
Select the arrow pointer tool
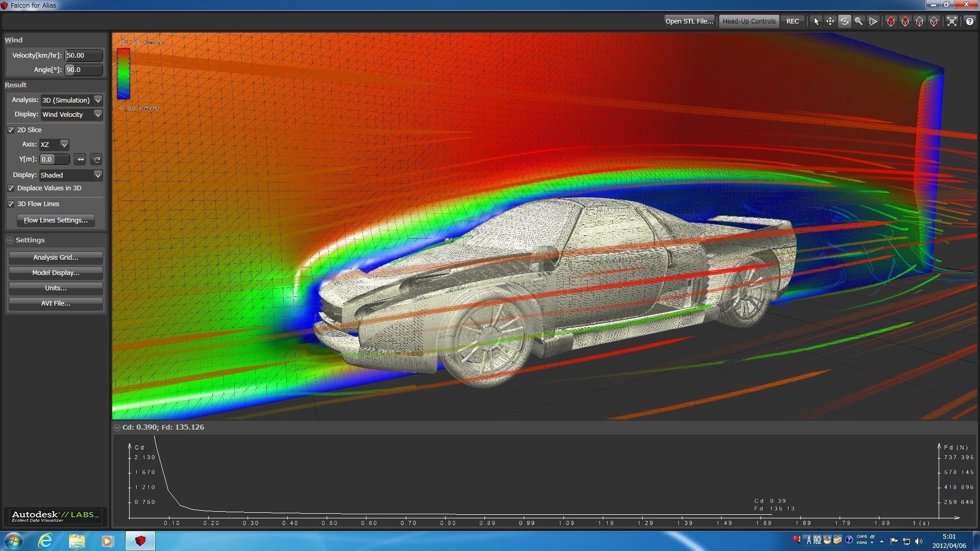click(x=816, y=21)
